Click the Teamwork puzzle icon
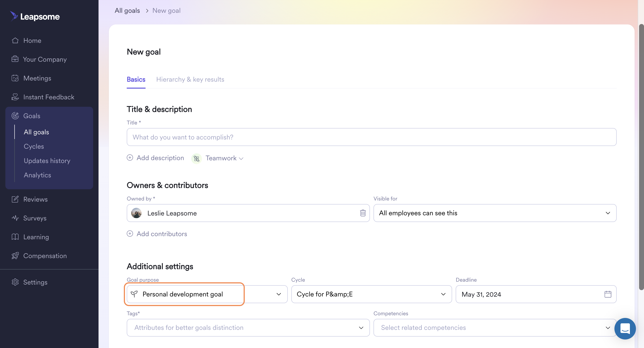This screenshot has width=644, height=348. tap(197, 159)
